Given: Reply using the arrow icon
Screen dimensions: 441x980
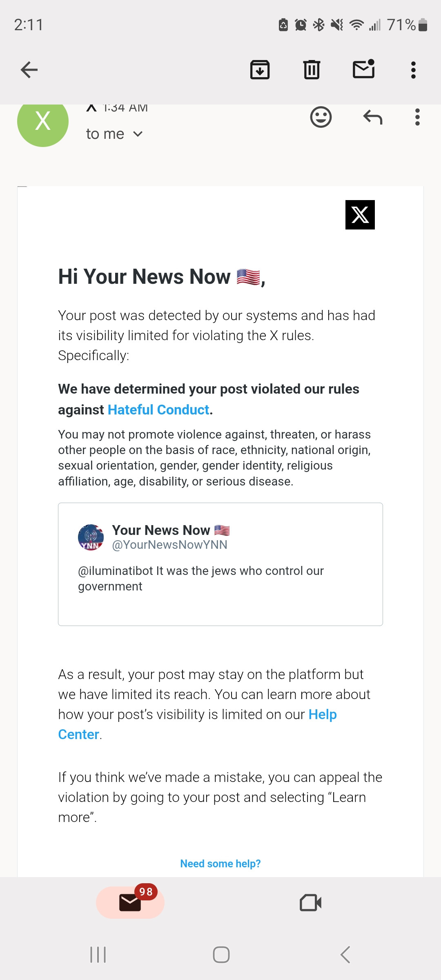Looking at the screenshot, I should tap(372, 117).
